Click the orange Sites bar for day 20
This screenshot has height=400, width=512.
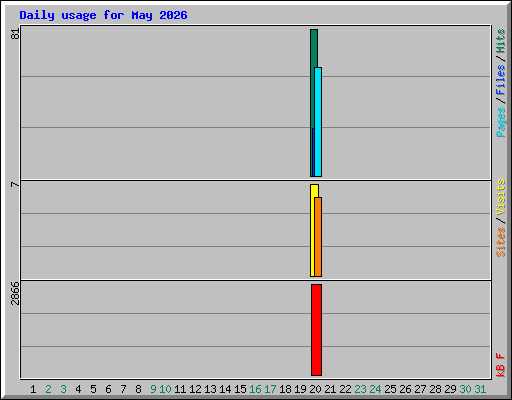click(x=318, y=237)
